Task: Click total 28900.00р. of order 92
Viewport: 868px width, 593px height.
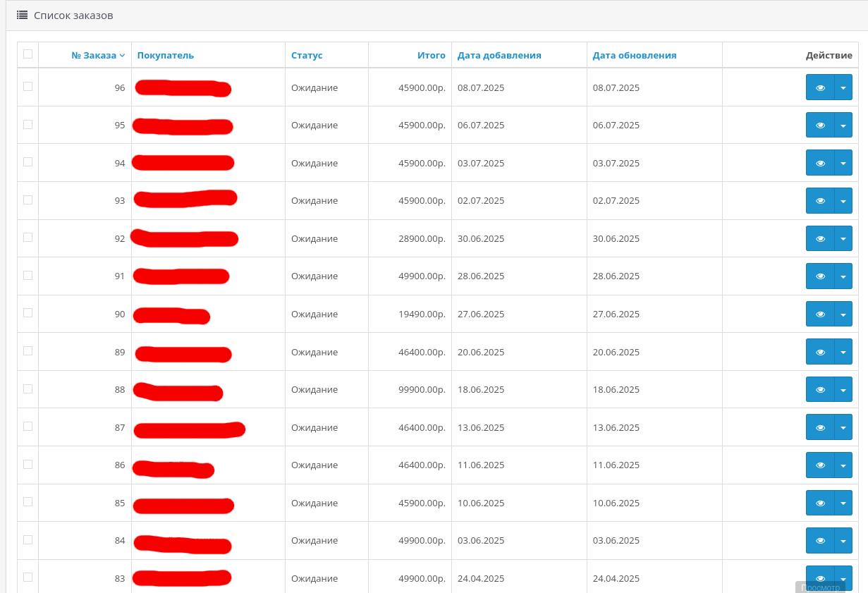Action: pyautogui.click(x=422, y=238)
